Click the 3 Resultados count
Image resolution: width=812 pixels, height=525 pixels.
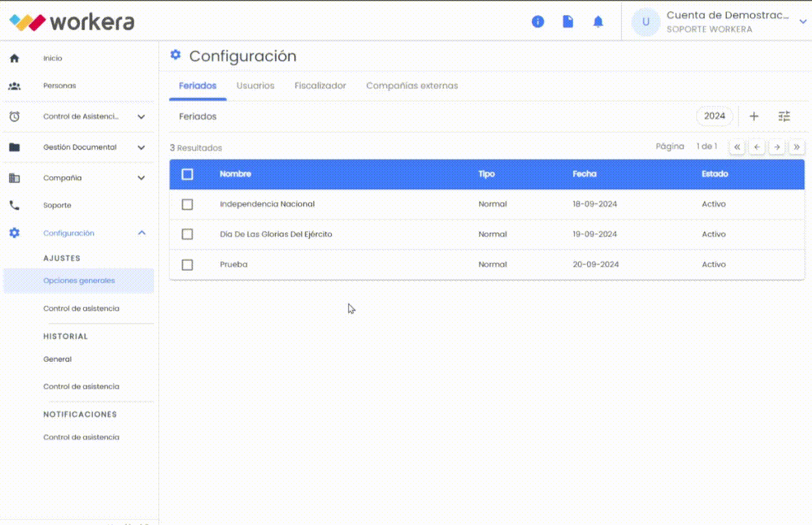click(x=196, y=148)
